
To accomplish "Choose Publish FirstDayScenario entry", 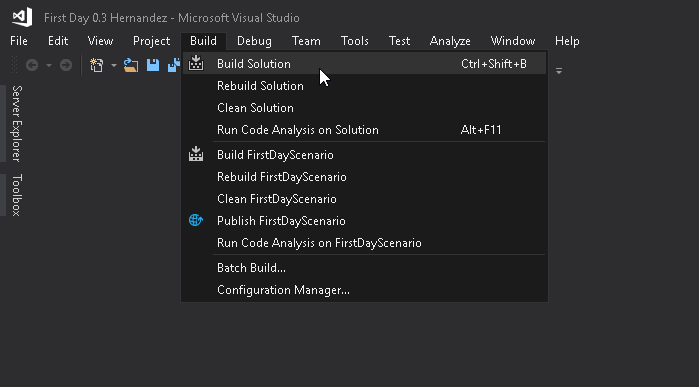I will 364,221.
